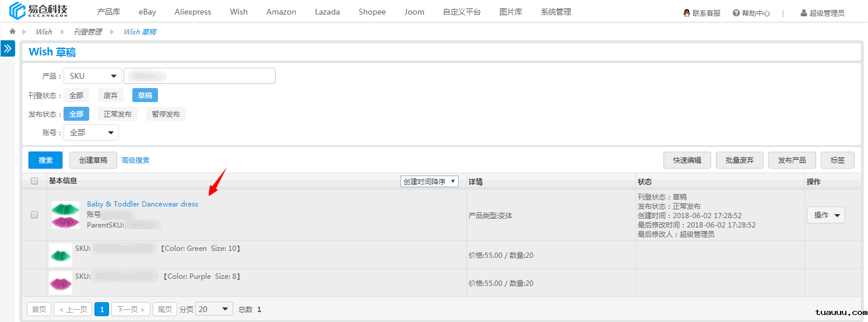Check the Baby & Toddler Dancewear row checkbox
This screenshot has height=322, width=868.
[x=34, y=215]
